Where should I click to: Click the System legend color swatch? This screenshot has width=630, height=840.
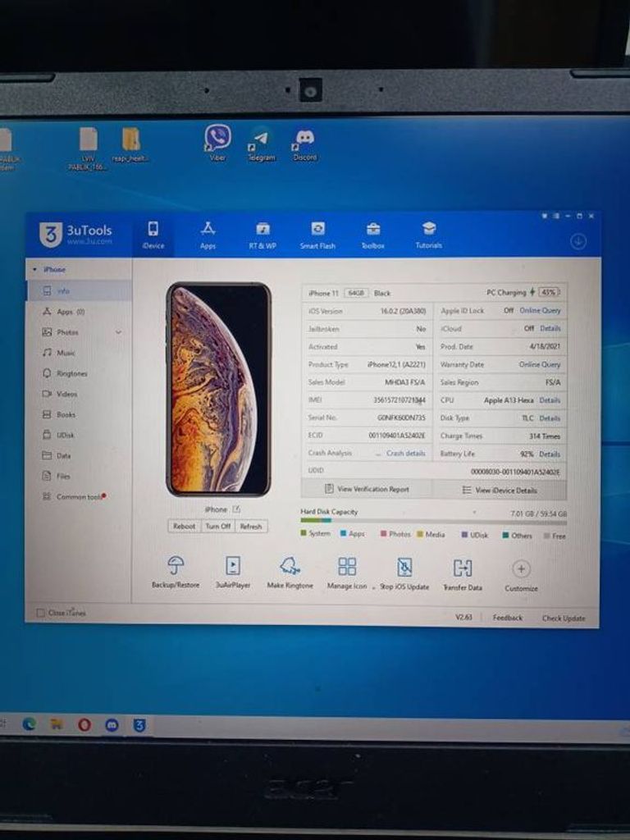304,533
